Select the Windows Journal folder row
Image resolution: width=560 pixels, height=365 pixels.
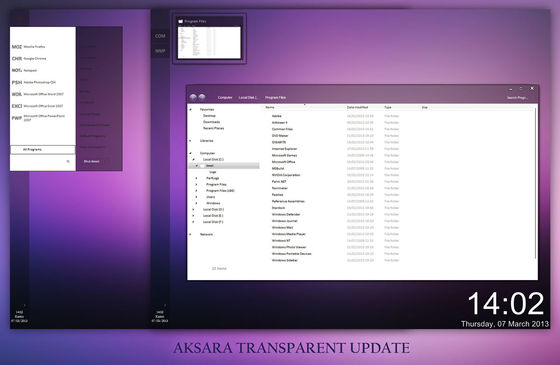tap(285, 221)
